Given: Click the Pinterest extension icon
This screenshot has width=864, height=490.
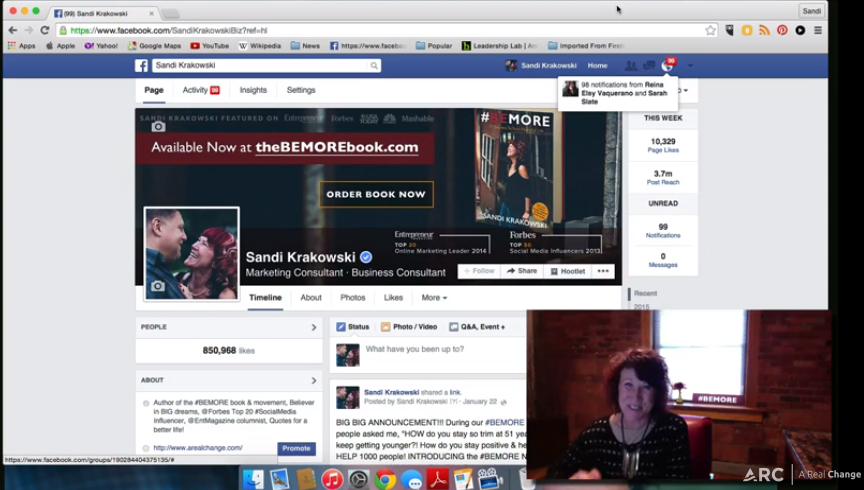Looking at the screenshot, I should (x=782, y=30).
